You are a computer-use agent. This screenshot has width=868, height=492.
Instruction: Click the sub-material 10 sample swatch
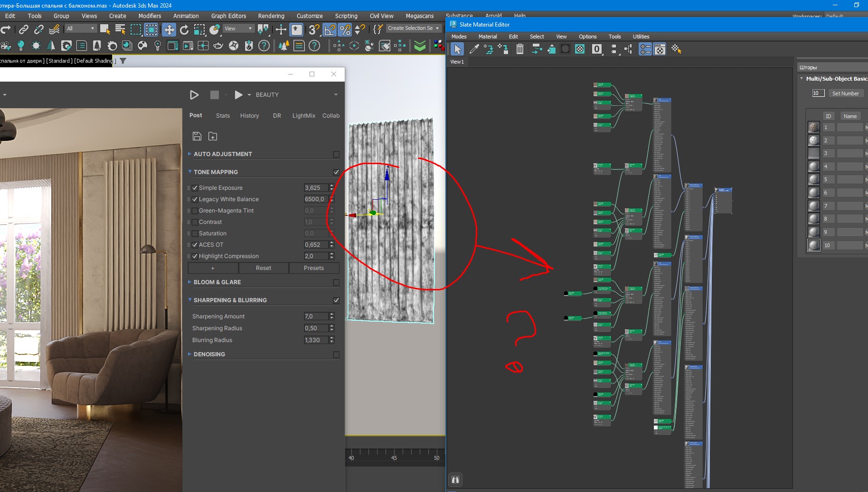[814, 245]
